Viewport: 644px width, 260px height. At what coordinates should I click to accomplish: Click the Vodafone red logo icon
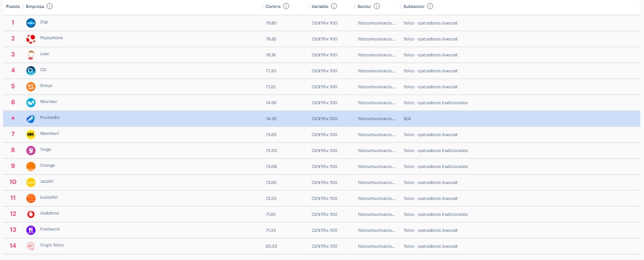pos(31,214)
